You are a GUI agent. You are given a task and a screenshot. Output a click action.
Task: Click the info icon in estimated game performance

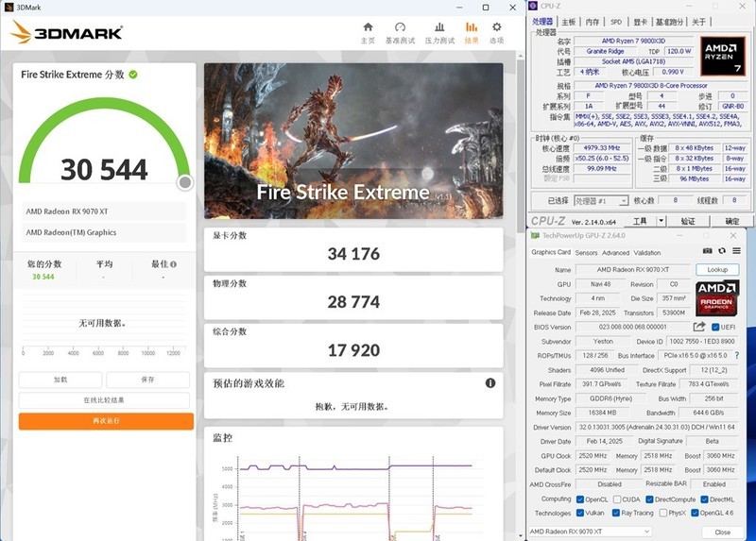[490, 383]
